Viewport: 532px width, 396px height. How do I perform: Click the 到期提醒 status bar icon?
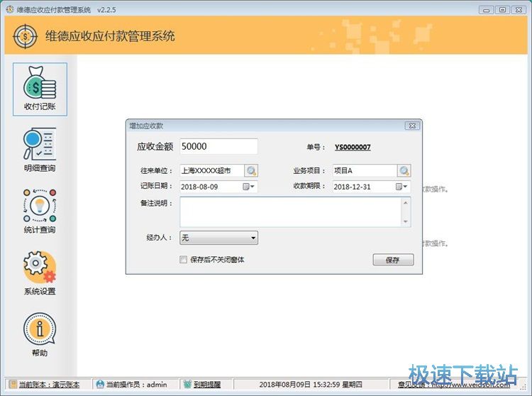[x=187, y=384]
